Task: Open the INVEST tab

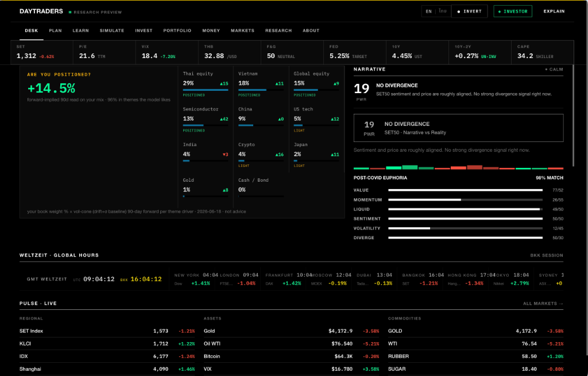Action: pos(144,30)
